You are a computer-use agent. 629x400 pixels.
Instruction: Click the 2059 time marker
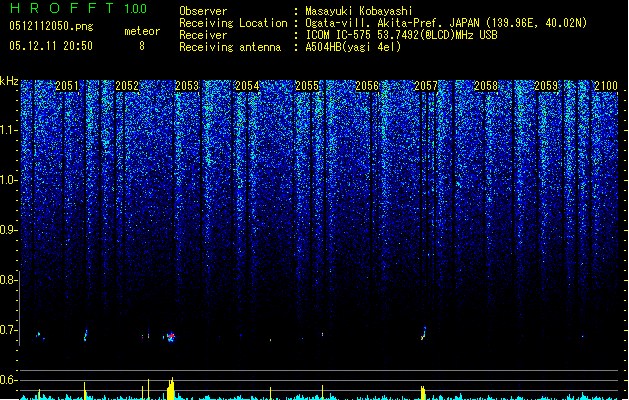click(546, 86)
